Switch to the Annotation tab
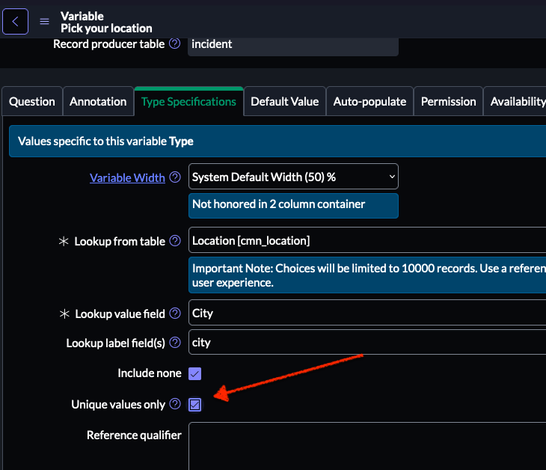The image size is (546, 470). pyautogui.click(x=98, y=102)
